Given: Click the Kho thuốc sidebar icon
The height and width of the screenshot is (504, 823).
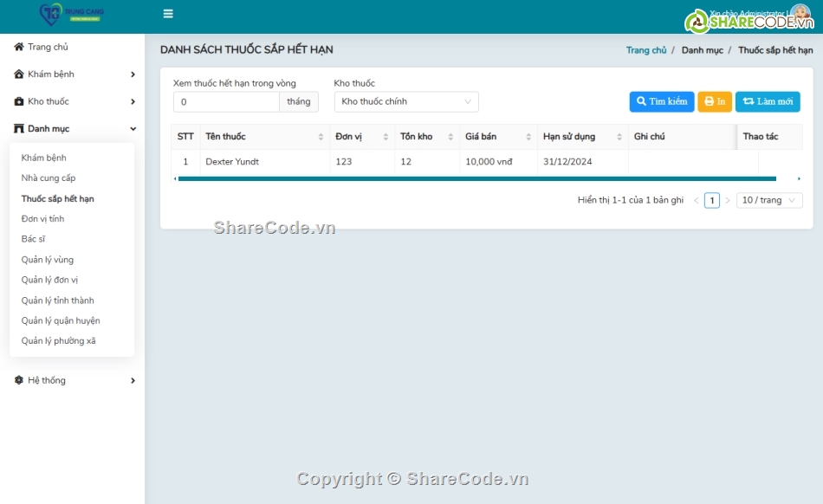Looking at the screenshot, I should 19,101.
